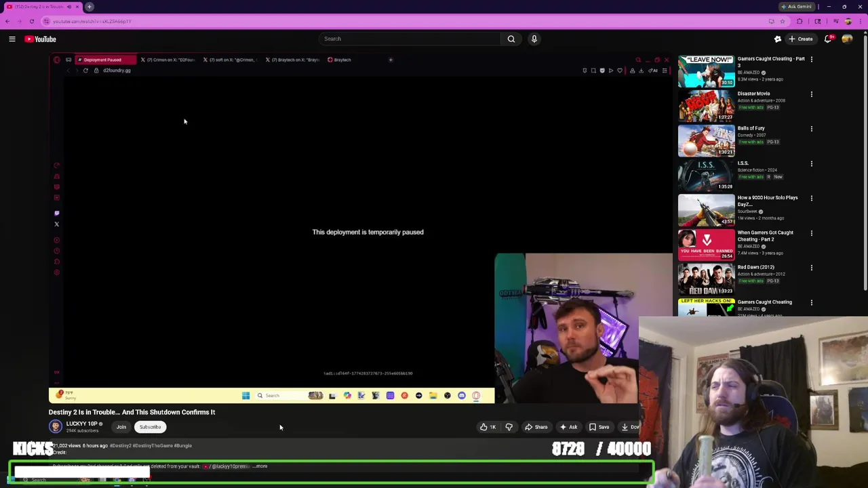This screenshot has width=868, height=488.
Task: Expand description with ...more
Action: 260,466
